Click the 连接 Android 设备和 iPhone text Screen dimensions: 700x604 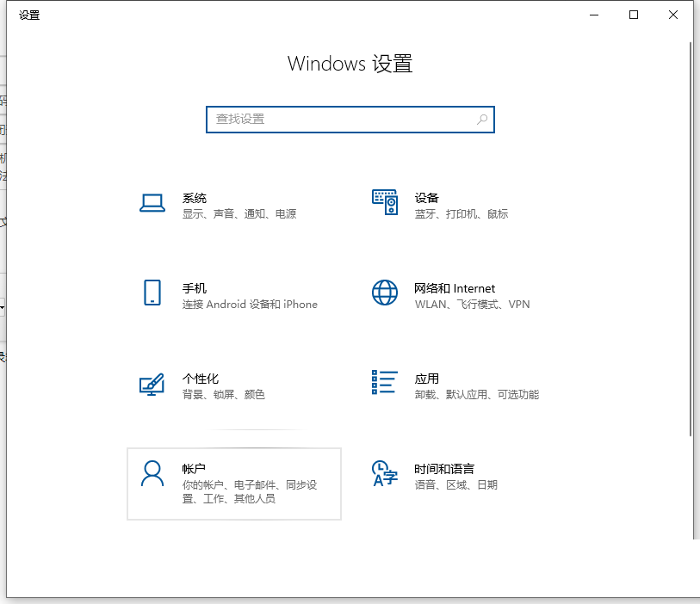(x=250, y=305)
